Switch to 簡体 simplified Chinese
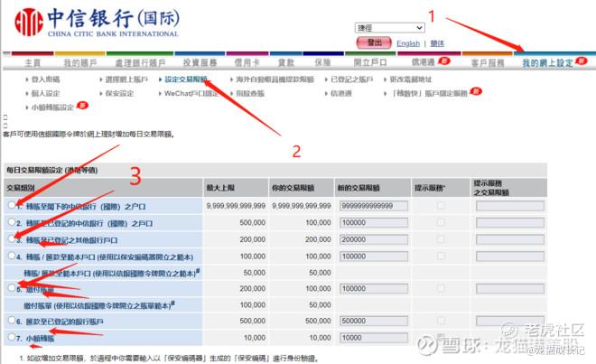The height and width of the screenshot is (364, 596). tap(437, 43)
